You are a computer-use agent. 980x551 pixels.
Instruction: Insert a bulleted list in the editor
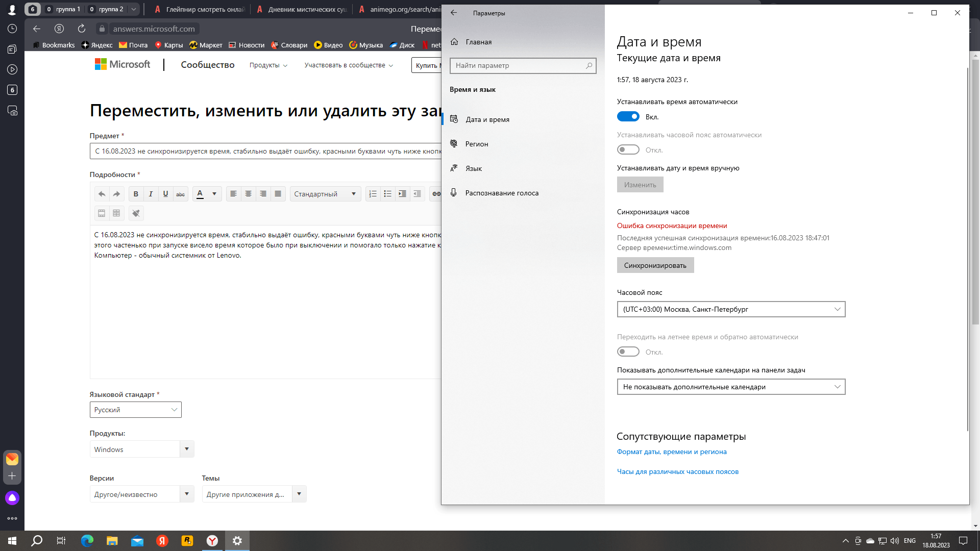(387, 194)
